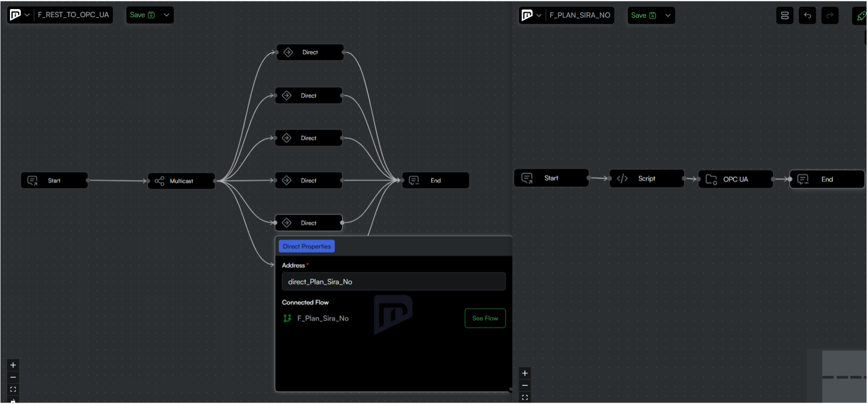The height and width of the screenshot is (404, 868).
Task: Zoom out on the F_REST_TO_OPC_UA canvas
Action: point(13,377)
